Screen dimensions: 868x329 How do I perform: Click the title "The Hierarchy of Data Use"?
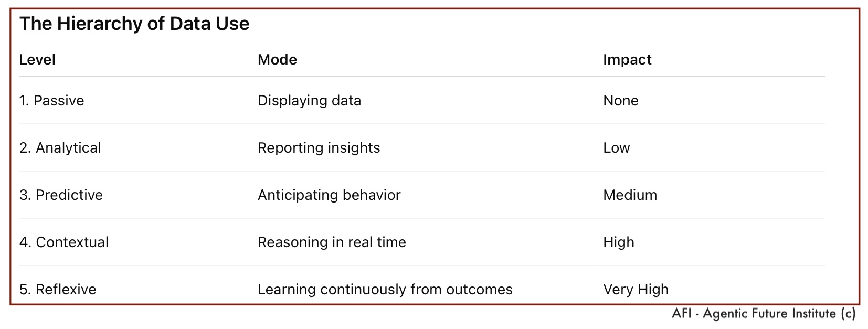click(134, 24)
